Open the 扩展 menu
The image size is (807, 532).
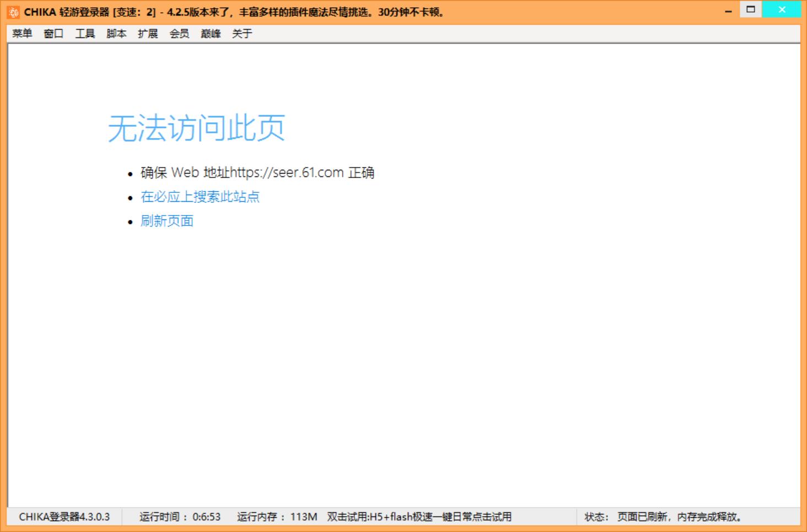click(x=148, y=34)
